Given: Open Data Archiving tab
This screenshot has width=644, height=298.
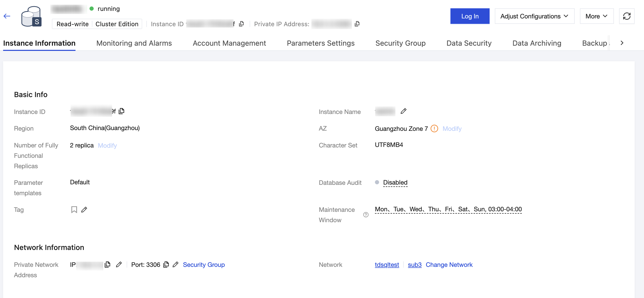Looking at the screenshot, I should [537, 43].
